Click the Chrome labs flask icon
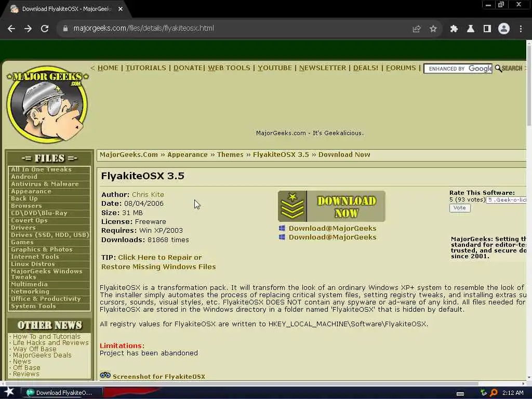The width and height of the screenshot is (532, 399). (x=471, y=29)
